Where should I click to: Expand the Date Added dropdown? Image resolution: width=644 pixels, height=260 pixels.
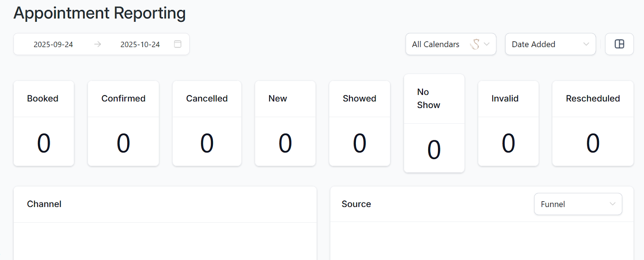point(550,44)
